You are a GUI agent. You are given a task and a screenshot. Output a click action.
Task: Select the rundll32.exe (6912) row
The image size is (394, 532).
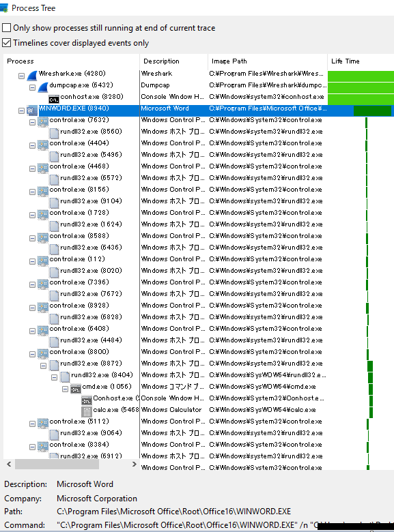199,456
